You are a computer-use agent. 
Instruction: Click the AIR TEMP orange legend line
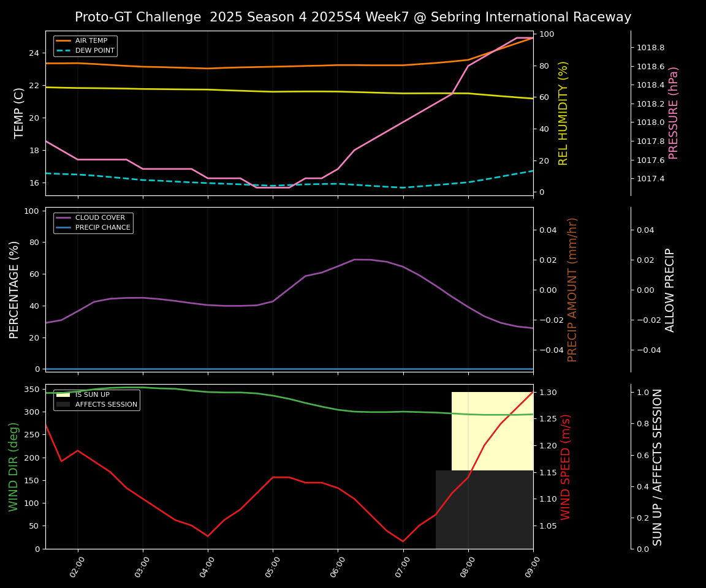(x=63, y=41)
